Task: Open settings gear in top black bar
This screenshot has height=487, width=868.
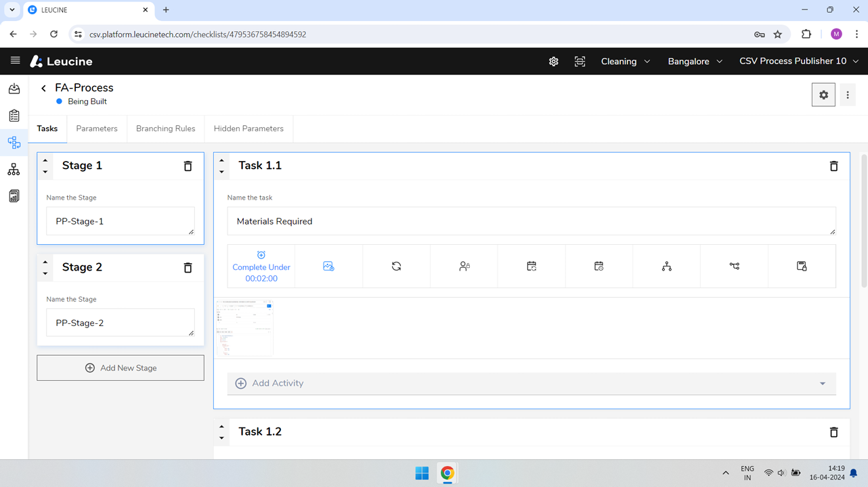Action: [554, 62]
